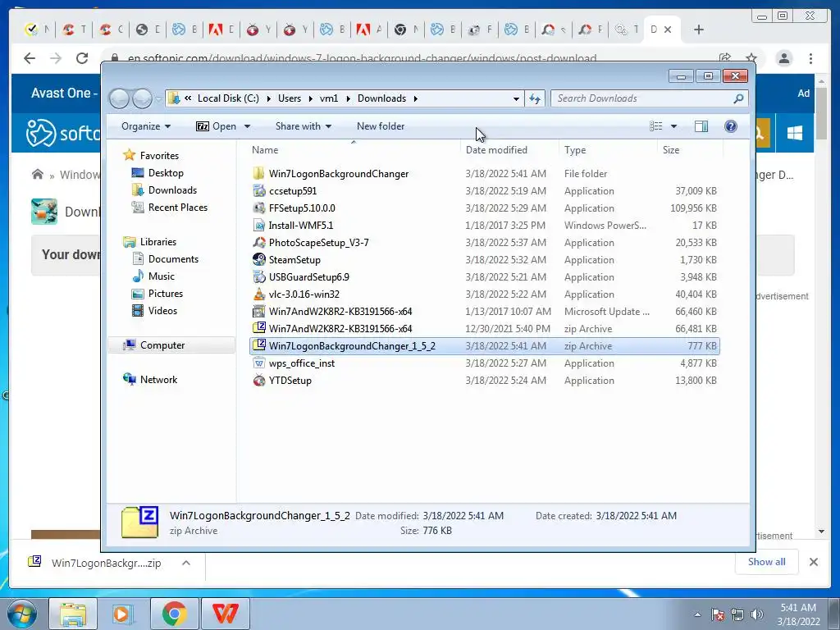Click the search magnifier in Search Downloads
Screen dimensions: 840x630
(x=738, y=98)
